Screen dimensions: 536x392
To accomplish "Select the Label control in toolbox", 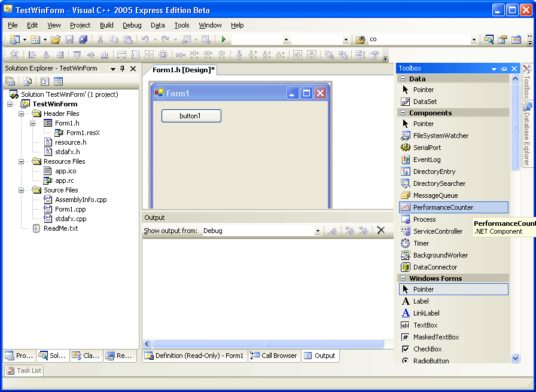I will 453,301.
